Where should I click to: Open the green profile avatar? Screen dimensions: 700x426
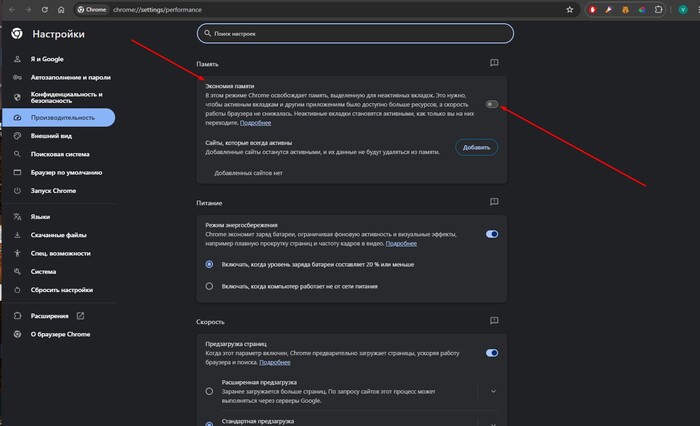[x=683, y=9]
